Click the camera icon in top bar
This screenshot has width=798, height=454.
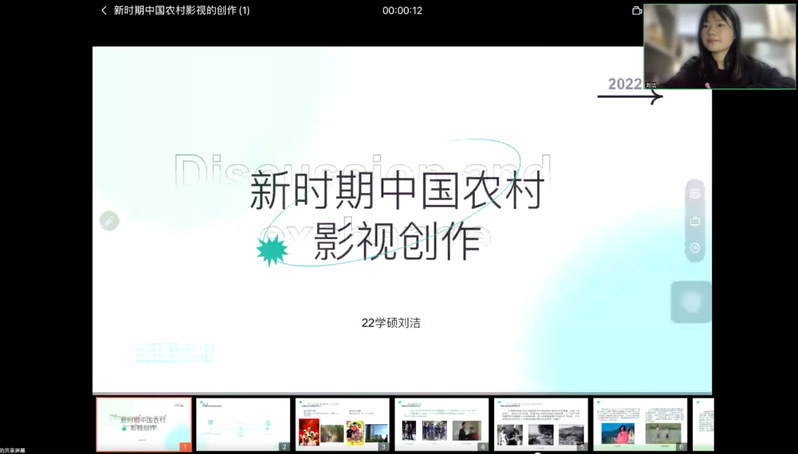click(636, 11)
